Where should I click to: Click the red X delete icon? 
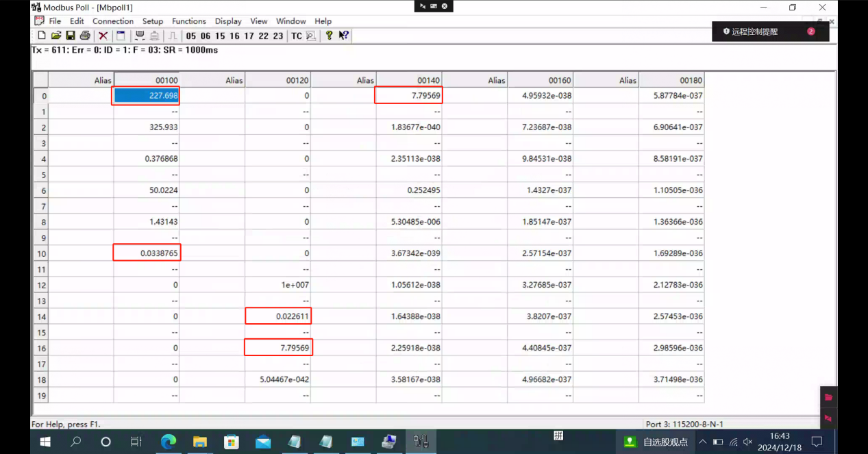(103, 36)
